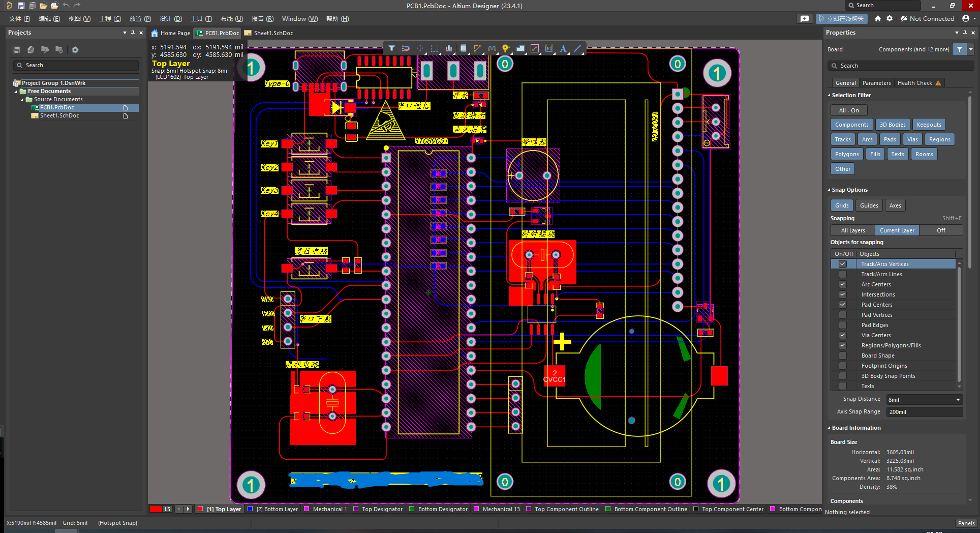Viewport: 980px width, 533px height.
Task: Open the Snap Distance 8mil dropdown
Action: (925, 400)
